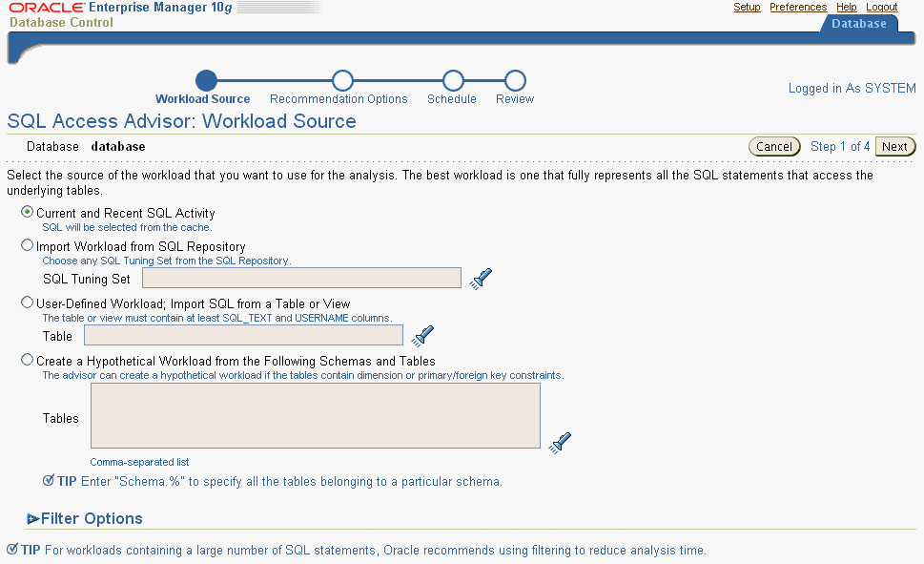Choose Create a Hypothetical Workload option
This screenshot has width=924, height=564.
pos(27,360)
